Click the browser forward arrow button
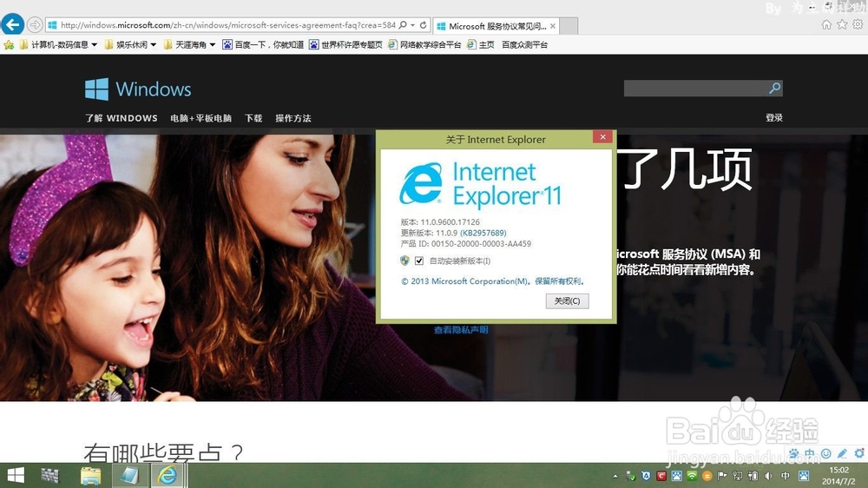Viewport: 868px width, 488px height. pyautogui.click(x=35, y=25)
